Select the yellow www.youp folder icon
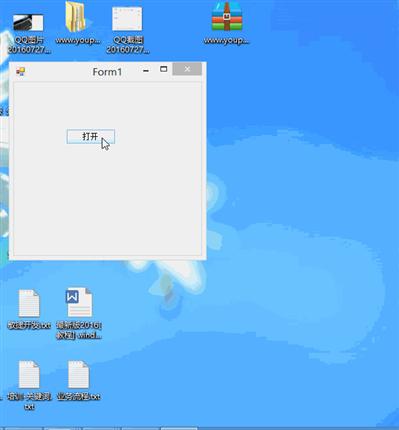 tap(76, 17)
